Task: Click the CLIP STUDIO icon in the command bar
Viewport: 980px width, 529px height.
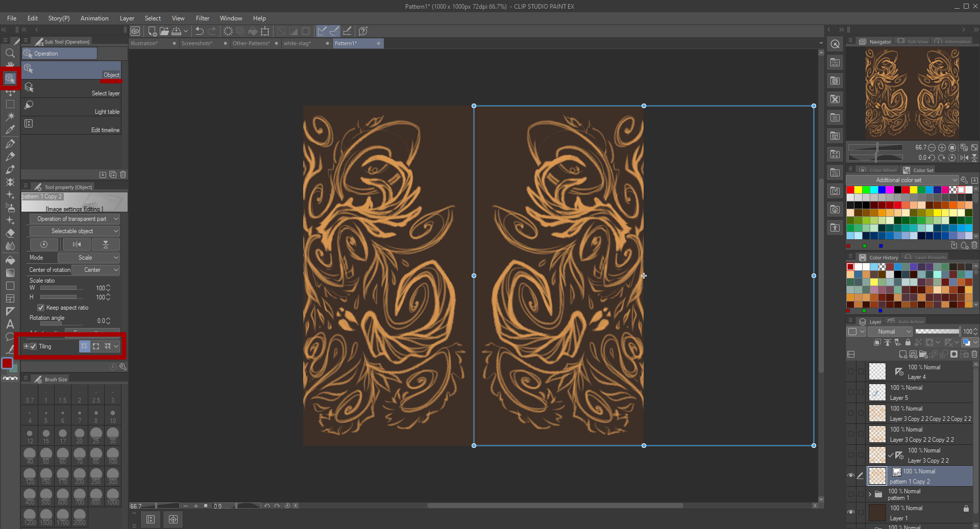Action: coord(135,31)
